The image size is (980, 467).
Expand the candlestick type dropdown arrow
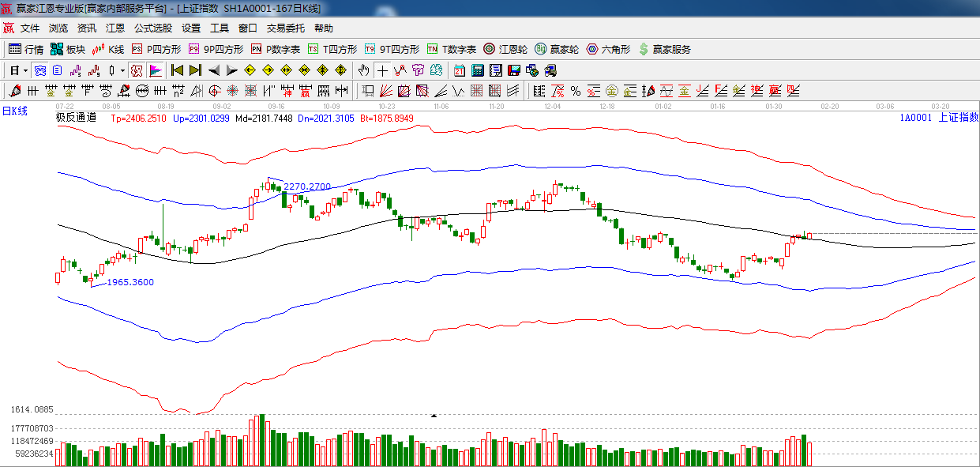[122, 70]
